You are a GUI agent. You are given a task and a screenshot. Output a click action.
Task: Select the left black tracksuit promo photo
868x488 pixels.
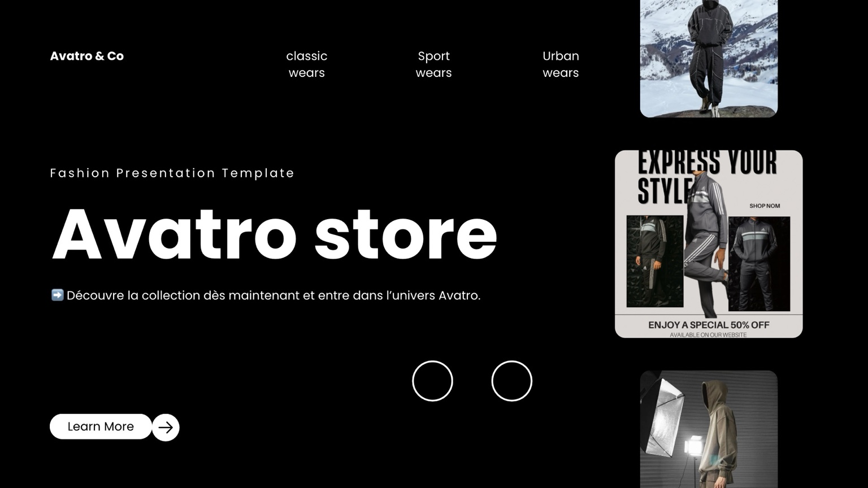pos(654,261)
